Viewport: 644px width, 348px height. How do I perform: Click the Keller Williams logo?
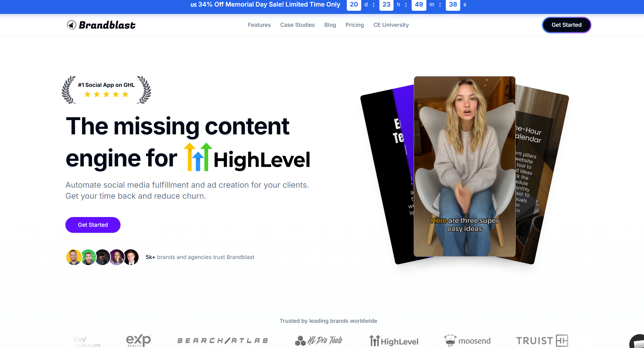click(x=87, y=341)
